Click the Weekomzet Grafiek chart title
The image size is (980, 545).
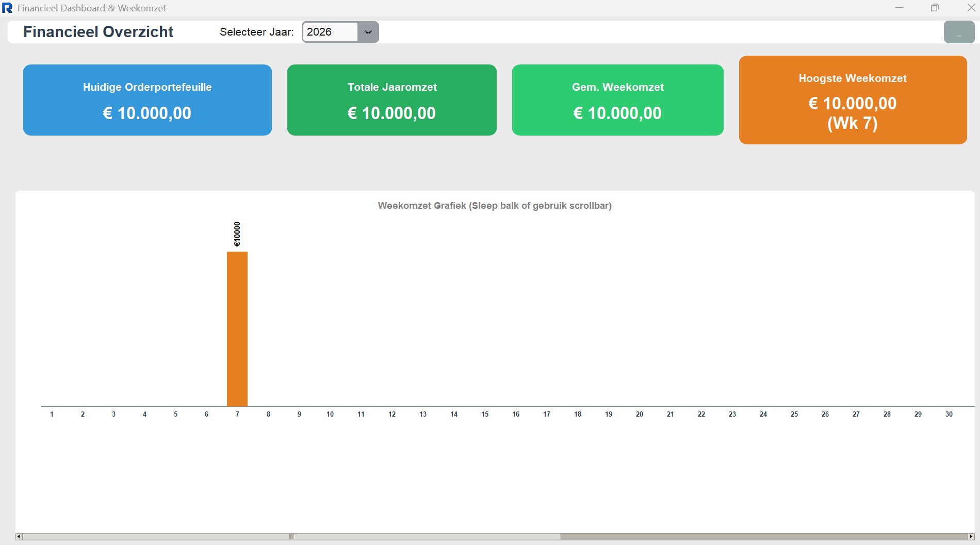(495, 206)
